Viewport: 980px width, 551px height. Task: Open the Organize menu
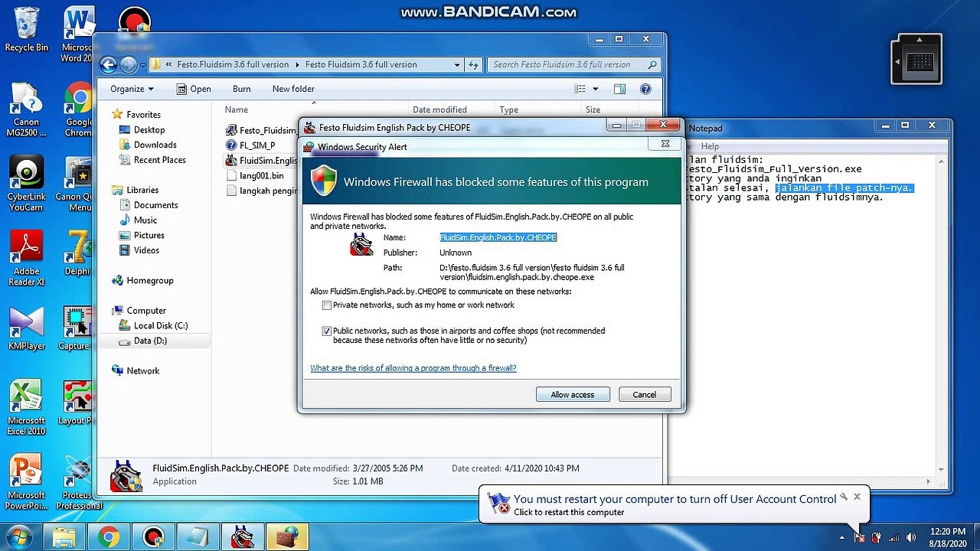click(x=132, y=89)
